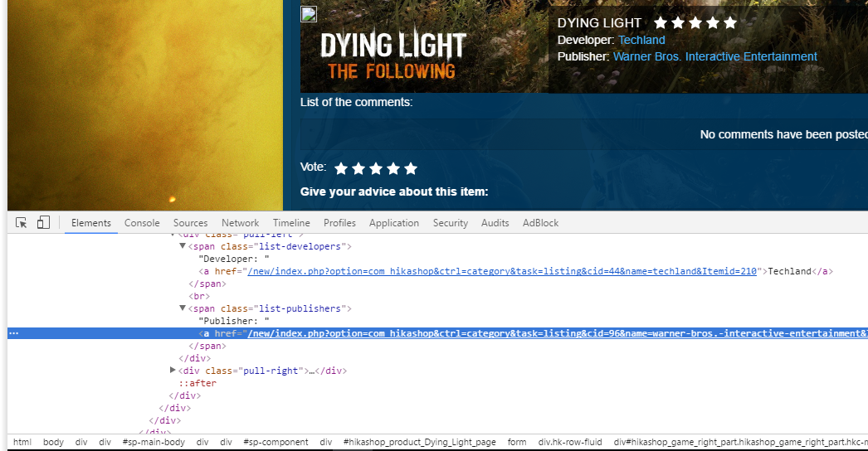868x451 pixels.
Task: Select the ::after pseudo-element node
Action: click(x=197, y=383)
